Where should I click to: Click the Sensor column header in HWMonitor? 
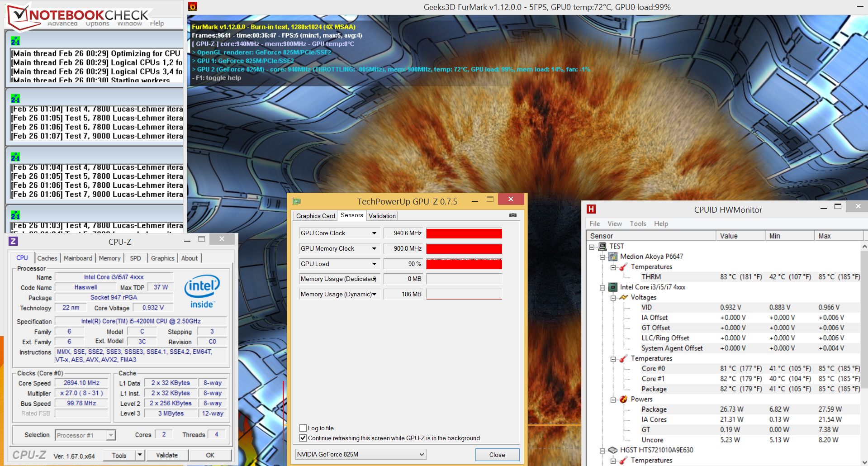coord(651,236)
